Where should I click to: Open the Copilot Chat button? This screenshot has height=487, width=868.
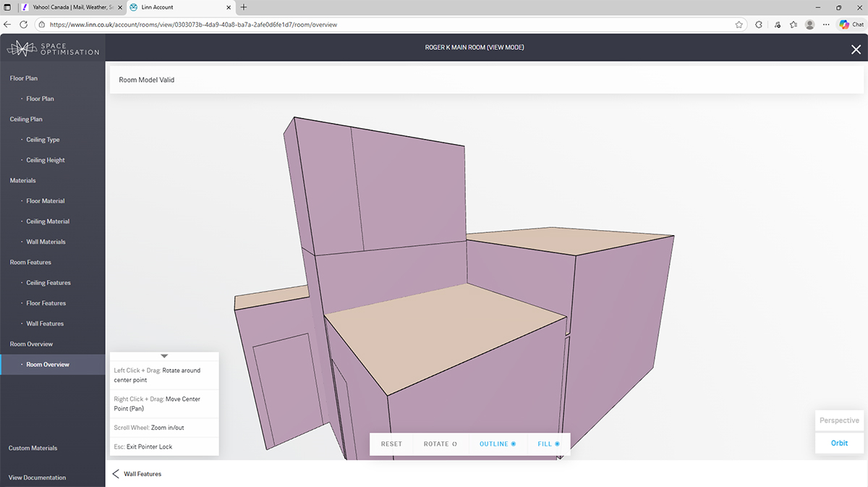[x=851, y=24]
